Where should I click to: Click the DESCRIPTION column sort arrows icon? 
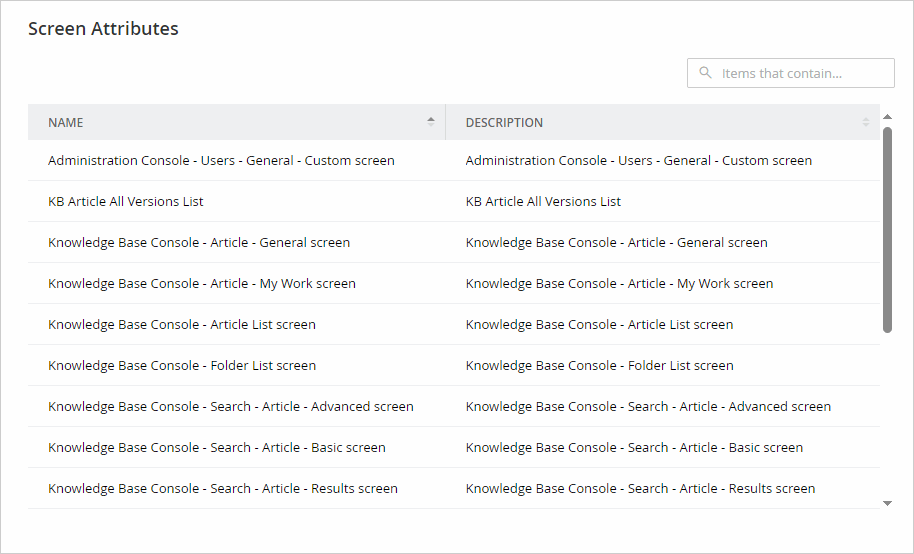pyautogui.click(x=866, y=122)
